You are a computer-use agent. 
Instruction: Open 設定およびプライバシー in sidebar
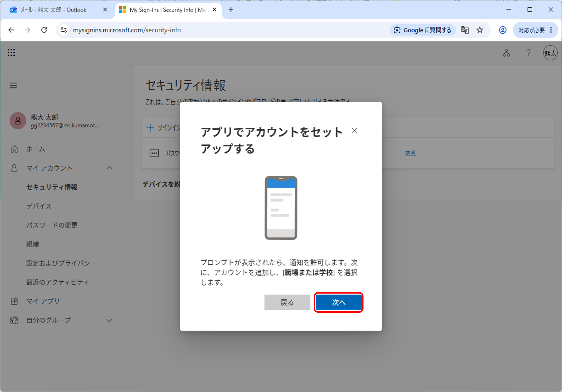62,263
